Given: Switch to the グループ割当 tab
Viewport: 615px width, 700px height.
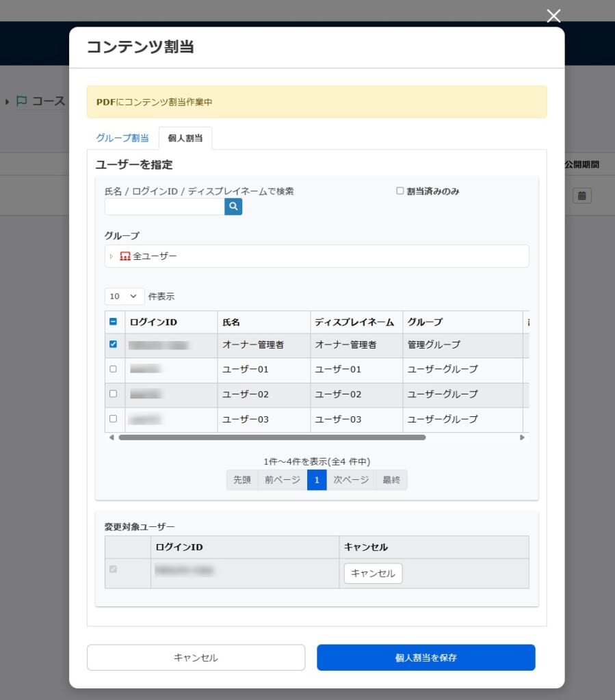Looking at the screenshot, I should pos(122,138).
